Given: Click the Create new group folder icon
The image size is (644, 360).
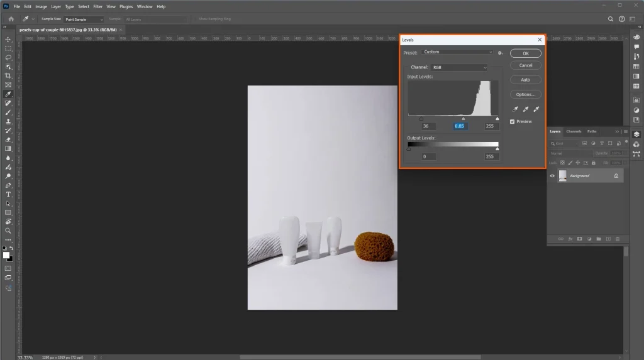Looking at the screenshot, I should click(x=599, y=239).
